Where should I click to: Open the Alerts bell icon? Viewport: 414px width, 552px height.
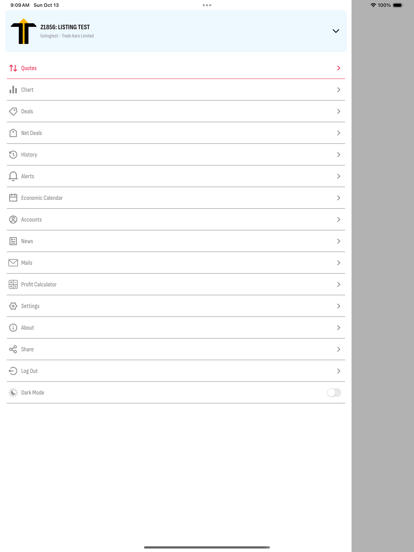pos(13,176)
